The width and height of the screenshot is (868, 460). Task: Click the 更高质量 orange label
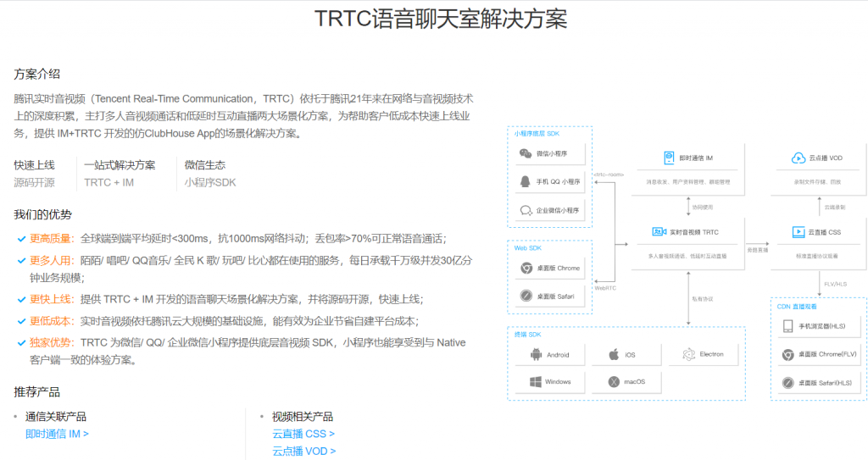(x=51, y=239)
